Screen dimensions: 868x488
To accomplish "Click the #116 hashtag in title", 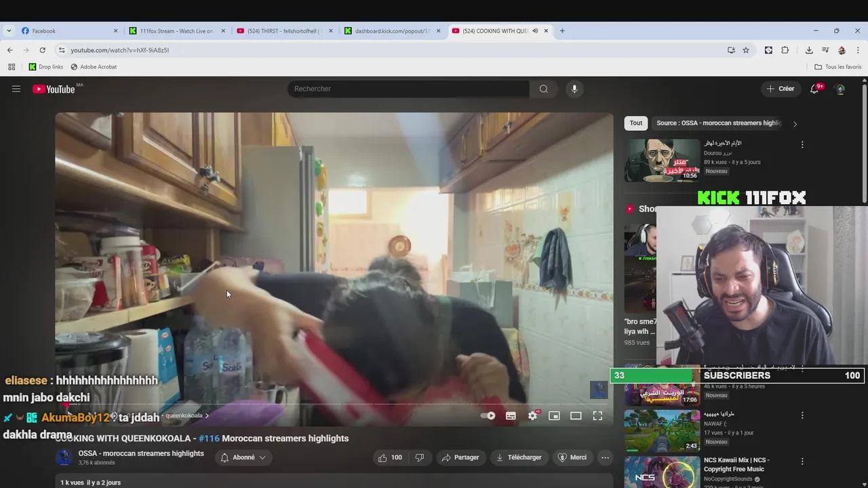I will 209,439.
